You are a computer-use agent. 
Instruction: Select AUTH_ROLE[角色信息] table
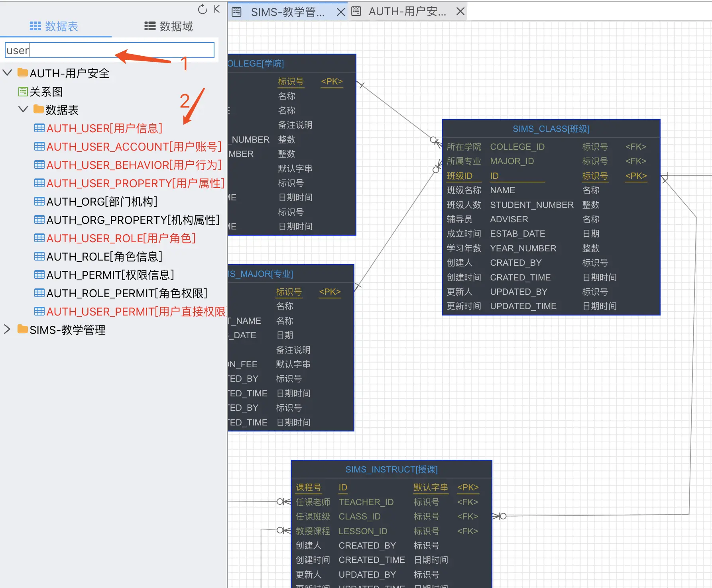[104, 257]
